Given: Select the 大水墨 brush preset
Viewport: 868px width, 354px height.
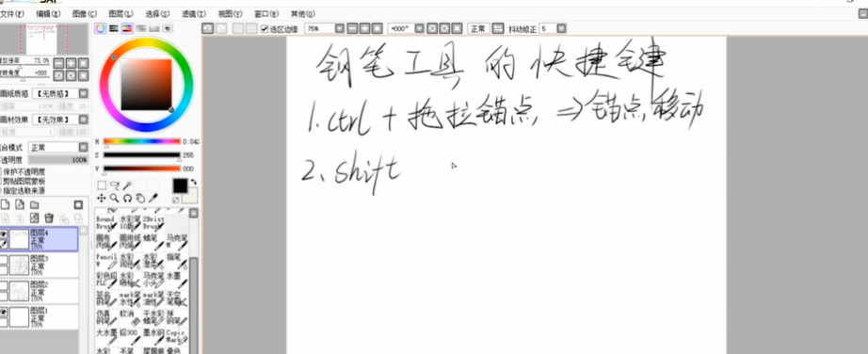Looking at the screenshot, I should click(x=106, y=337).
